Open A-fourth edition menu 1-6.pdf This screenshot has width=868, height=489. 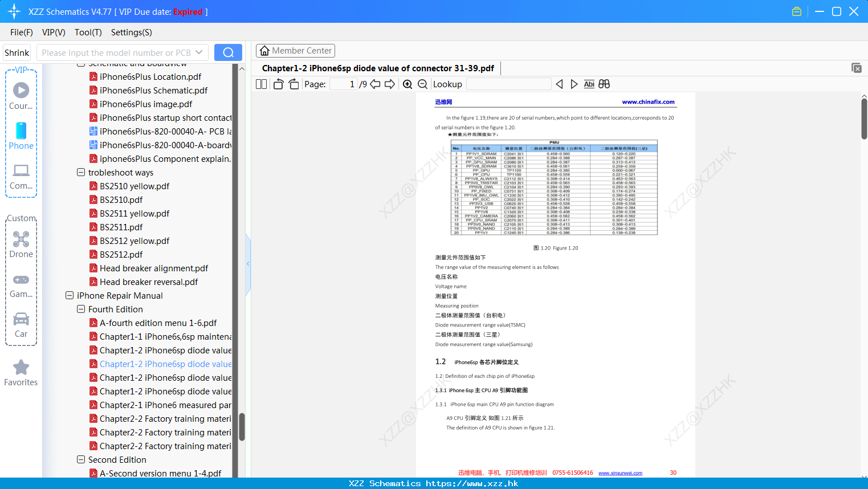pyautogui.click(x=158, y=323)
